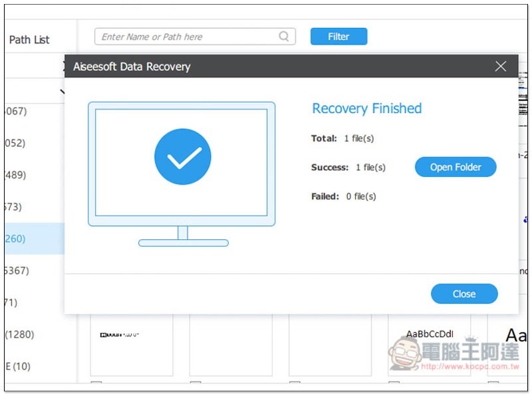This screenshot has height=396, width=532.
Task: Switch to the Path List tab
Action: tap(29, 40)
